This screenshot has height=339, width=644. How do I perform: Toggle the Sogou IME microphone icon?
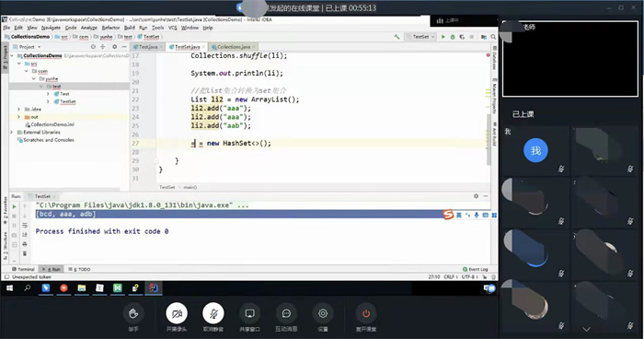pos(477,215)
